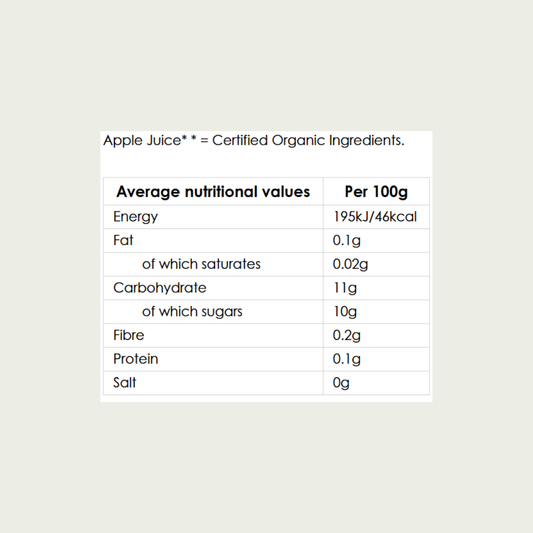Viewport: 533px width, 533px height.
Task: Click the 0g salt value
Action: click(341, 383)
